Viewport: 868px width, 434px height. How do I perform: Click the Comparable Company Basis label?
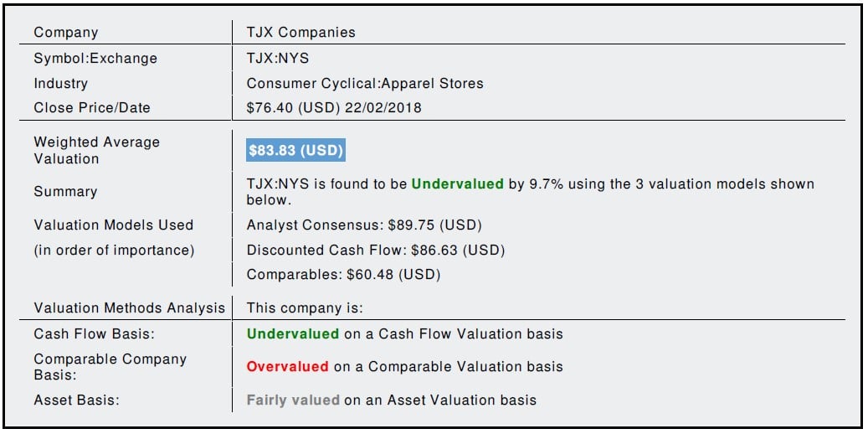[x=110, y=367]
